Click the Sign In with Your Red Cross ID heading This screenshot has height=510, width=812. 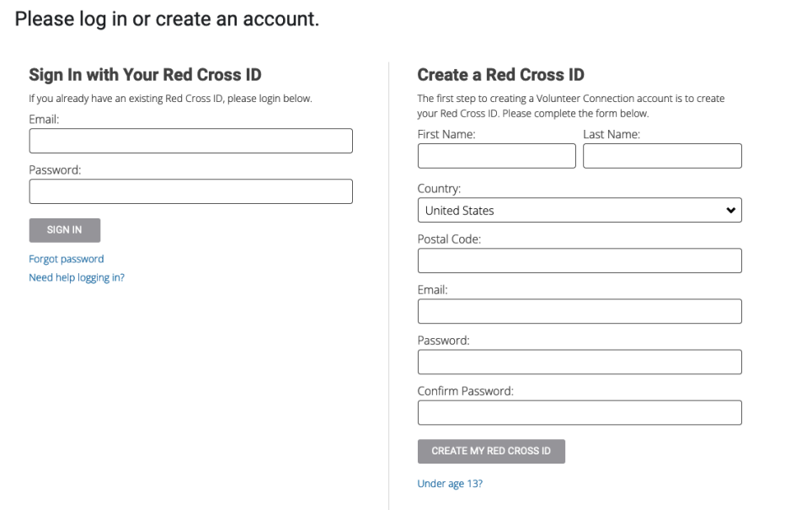point(145,76)
